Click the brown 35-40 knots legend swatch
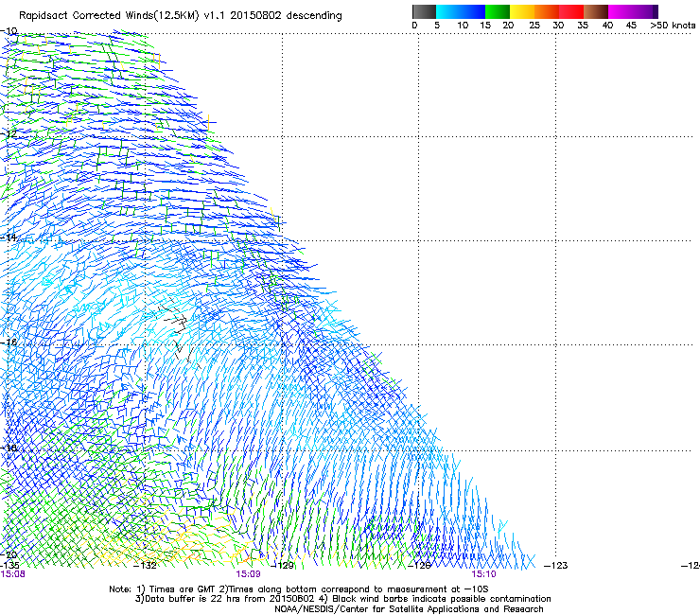Image resolution: width=700 pixels, height=615 pixels. tap(596, 11)
